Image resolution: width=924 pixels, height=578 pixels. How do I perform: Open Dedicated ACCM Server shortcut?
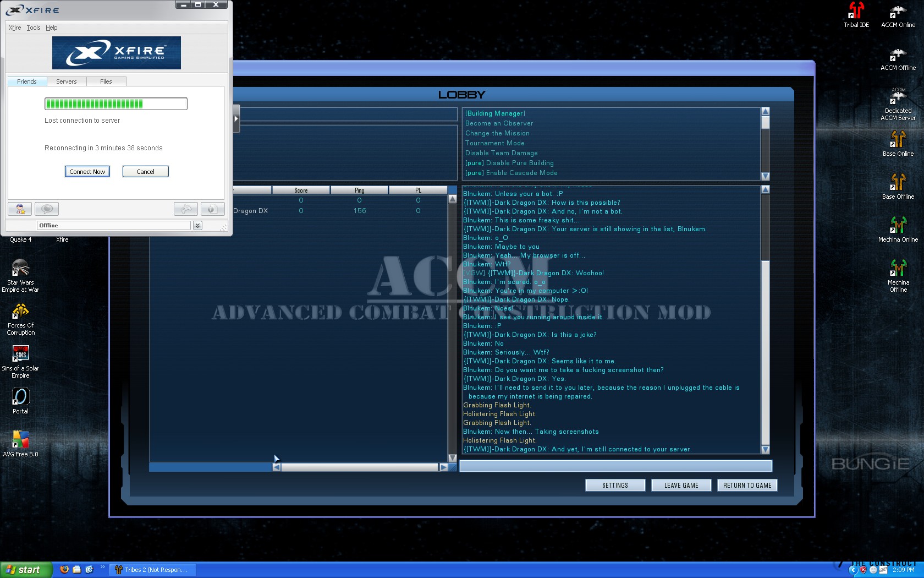point(898,104)
